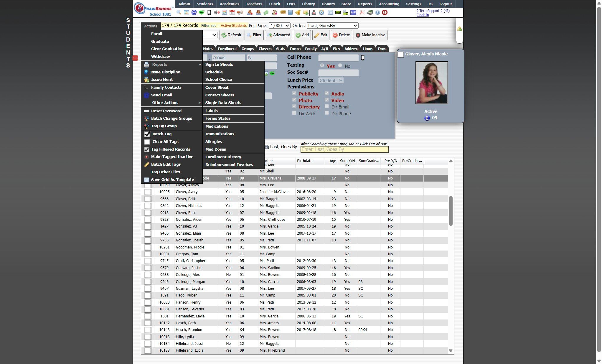Click the alarm clock toolbar icon
Screen dimensions: 602x364
point(321,12)
